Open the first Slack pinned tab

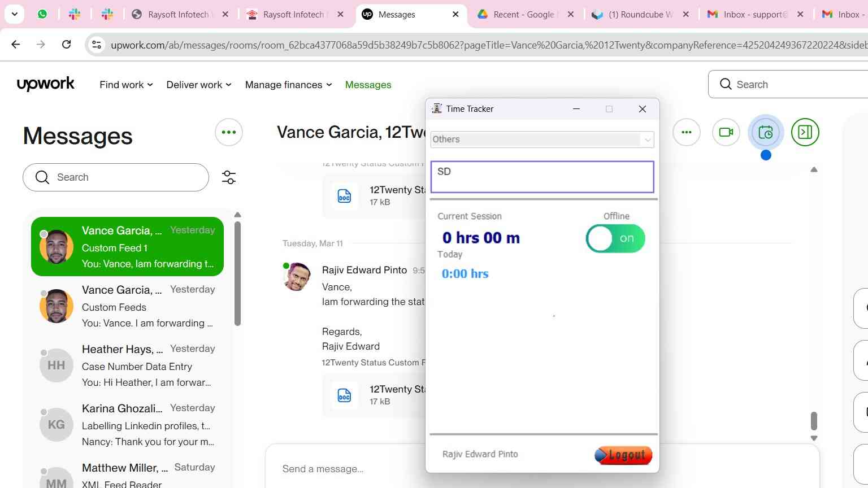point(75,14)
